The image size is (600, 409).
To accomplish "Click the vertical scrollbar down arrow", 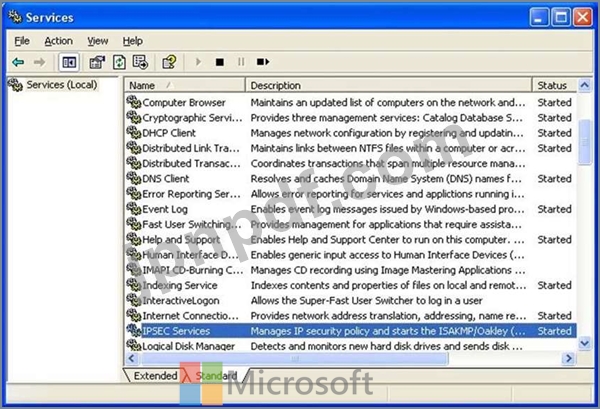I will tap(584, 343).
